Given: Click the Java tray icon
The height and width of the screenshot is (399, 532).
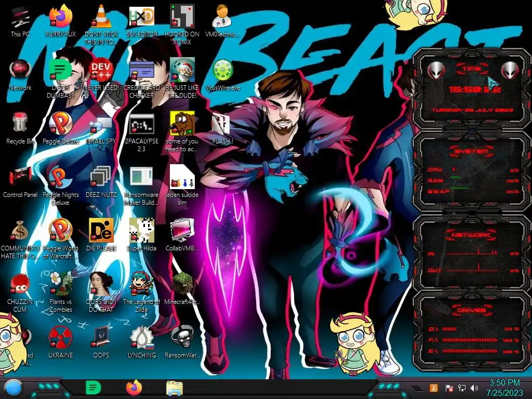Looking at the screenshot, I should click(x=433, y=388).
